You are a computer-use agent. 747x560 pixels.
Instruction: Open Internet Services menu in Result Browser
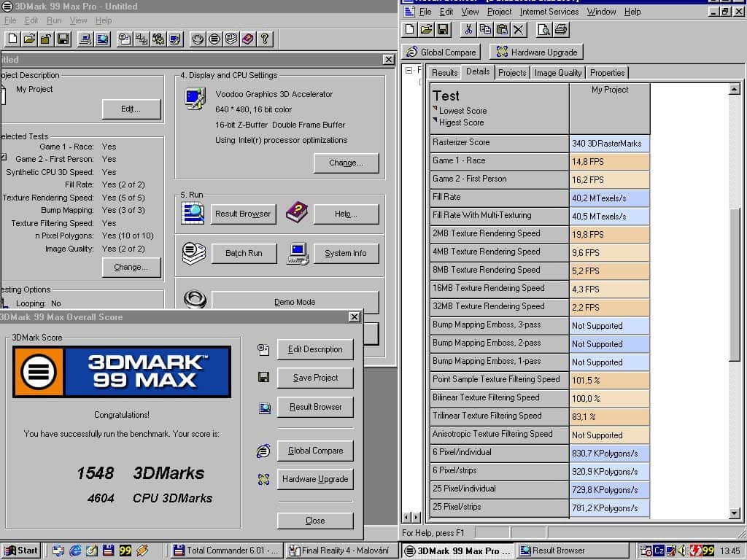point(549,12)
